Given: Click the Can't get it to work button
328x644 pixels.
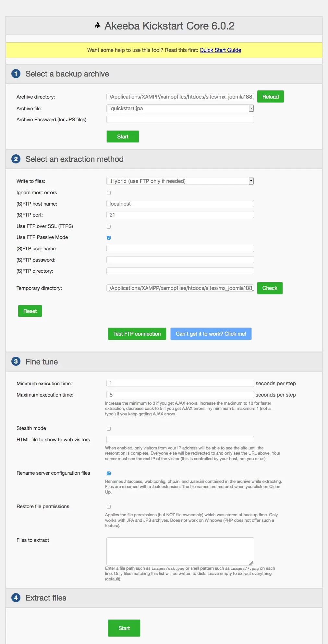Looking at the screenshot, I should 211,334.
